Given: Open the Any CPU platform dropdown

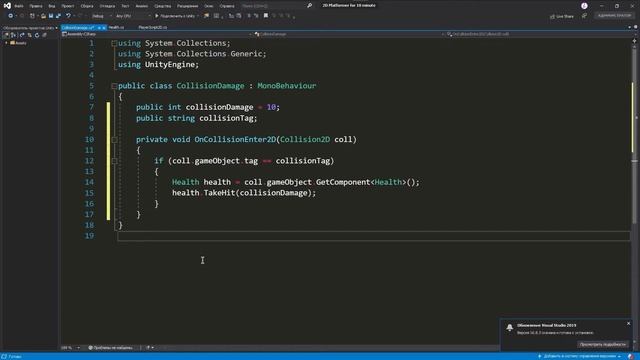Looking at the screenshot, I should pos(133,16).
